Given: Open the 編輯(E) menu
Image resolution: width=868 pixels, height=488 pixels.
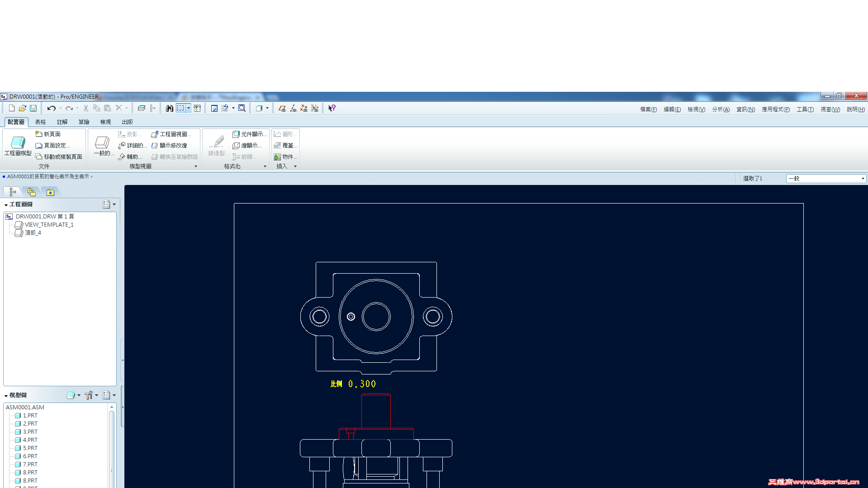Looking at the screenshot, I should pyautogui.click(x=672, y=109).
